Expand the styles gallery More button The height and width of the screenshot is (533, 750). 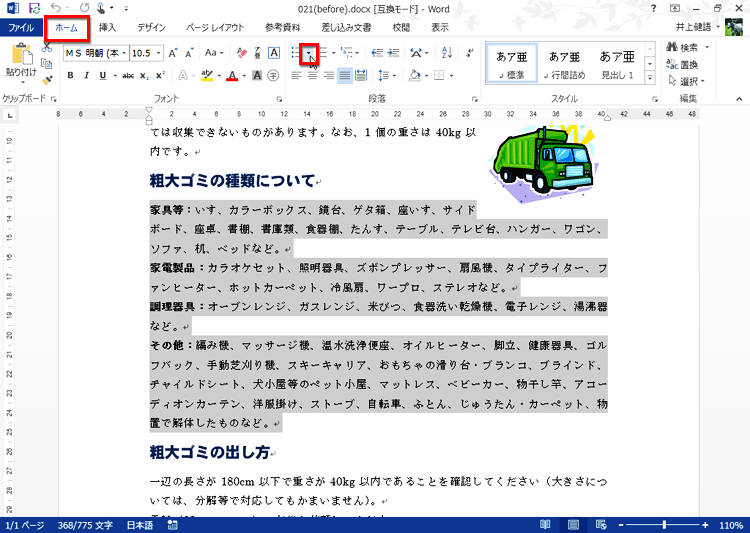pyautogui.click(x=650, y=78)
